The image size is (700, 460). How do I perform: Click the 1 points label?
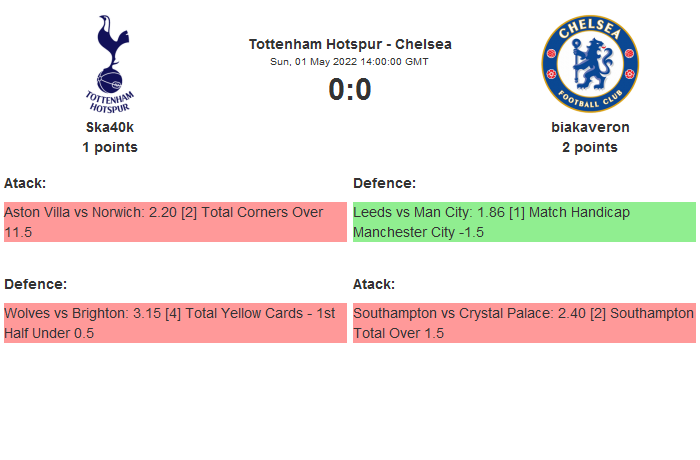[x=110, y=147]
